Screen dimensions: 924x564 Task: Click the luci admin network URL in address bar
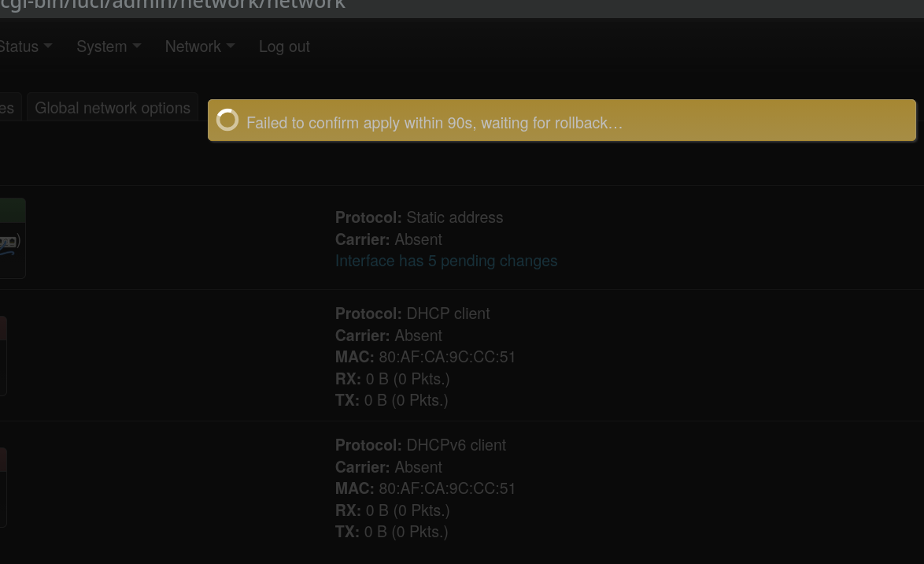172,5
